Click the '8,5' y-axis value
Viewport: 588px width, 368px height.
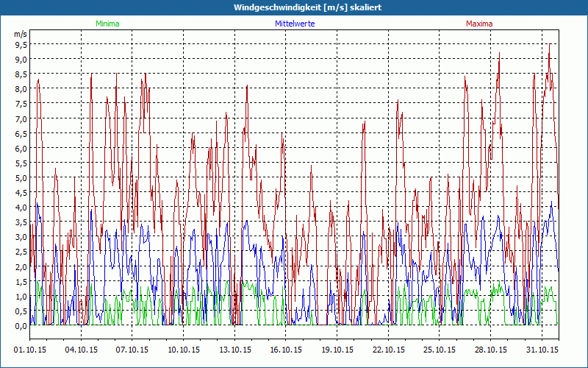coord(21,74)
